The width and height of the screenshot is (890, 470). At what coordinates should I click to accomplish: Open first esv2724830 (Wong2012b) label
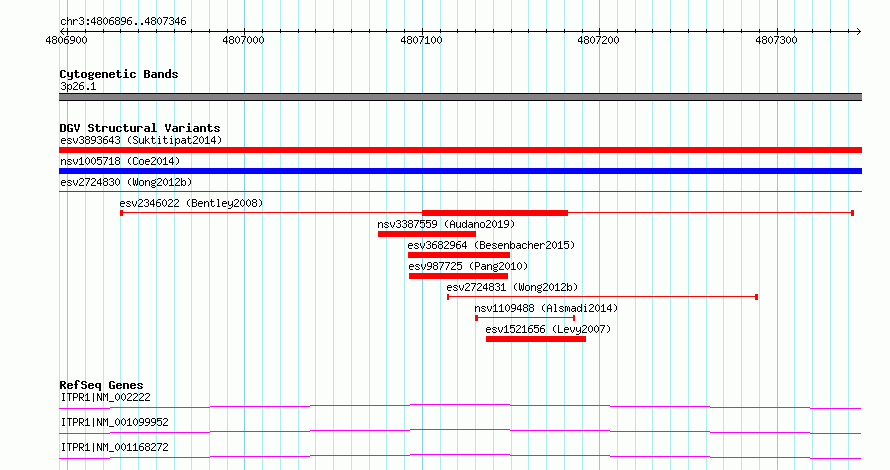coord(126,182)
